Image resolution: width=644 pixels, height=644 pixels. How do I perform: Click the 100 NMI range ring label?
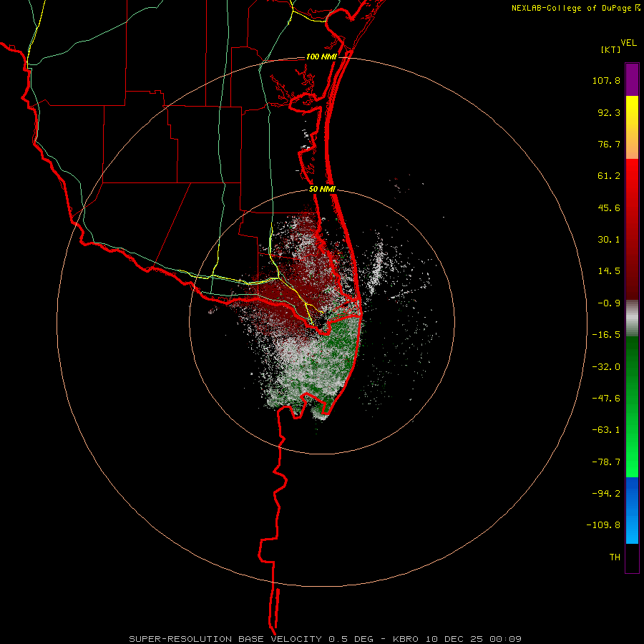[321, 57]
